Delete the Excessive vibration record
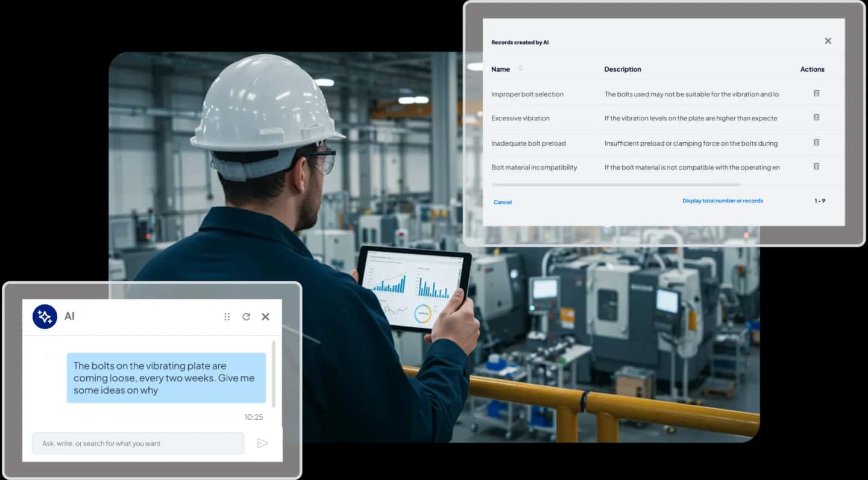This screenshot has width=868, height=480. click(816, 117)
